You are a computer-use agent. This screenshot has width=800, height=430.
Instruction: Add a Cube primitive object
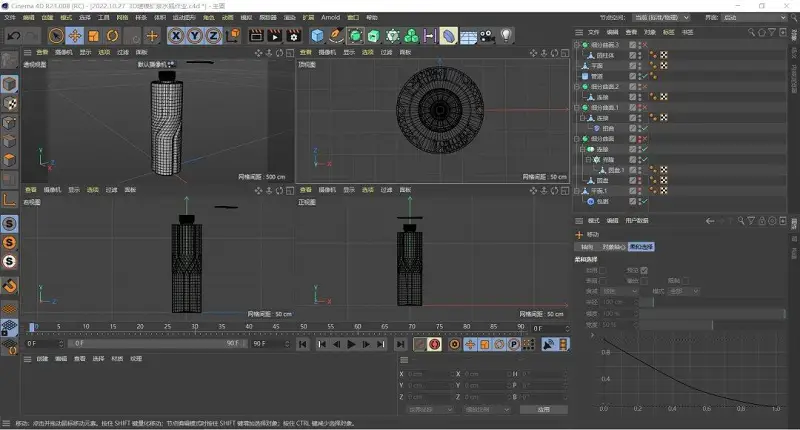(x=317, y=36)
